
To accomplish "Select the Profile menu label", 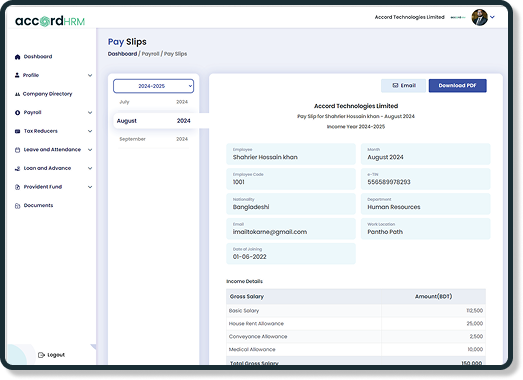I will coord(31,75).
